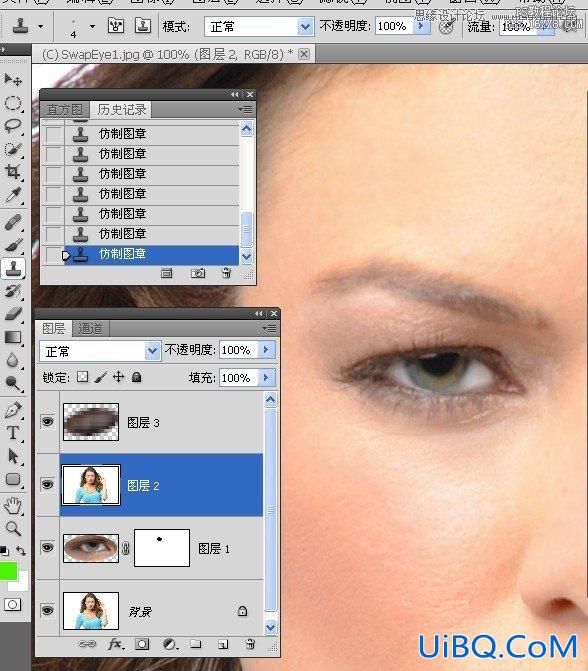Viewport: 588px width, 671px height.
Task: Toggle visibility of 背景 layer
Action: point(48,610)
